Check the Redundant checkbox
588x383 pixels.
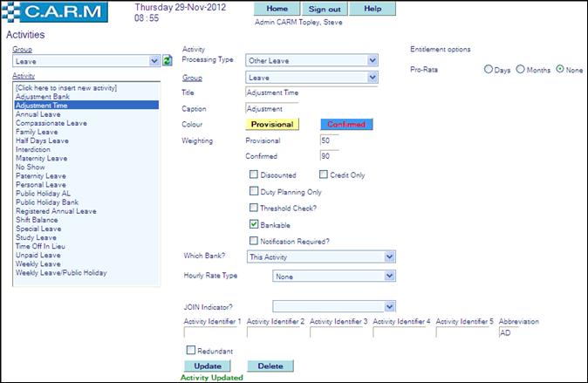click(189, 351)
